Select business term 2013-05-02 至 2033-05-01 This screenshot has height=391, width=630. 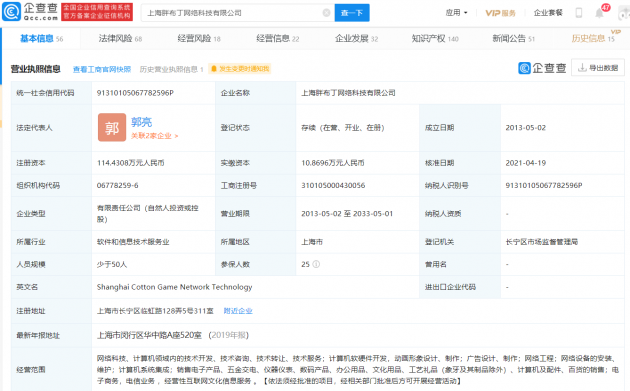click(x=347, y=213)
